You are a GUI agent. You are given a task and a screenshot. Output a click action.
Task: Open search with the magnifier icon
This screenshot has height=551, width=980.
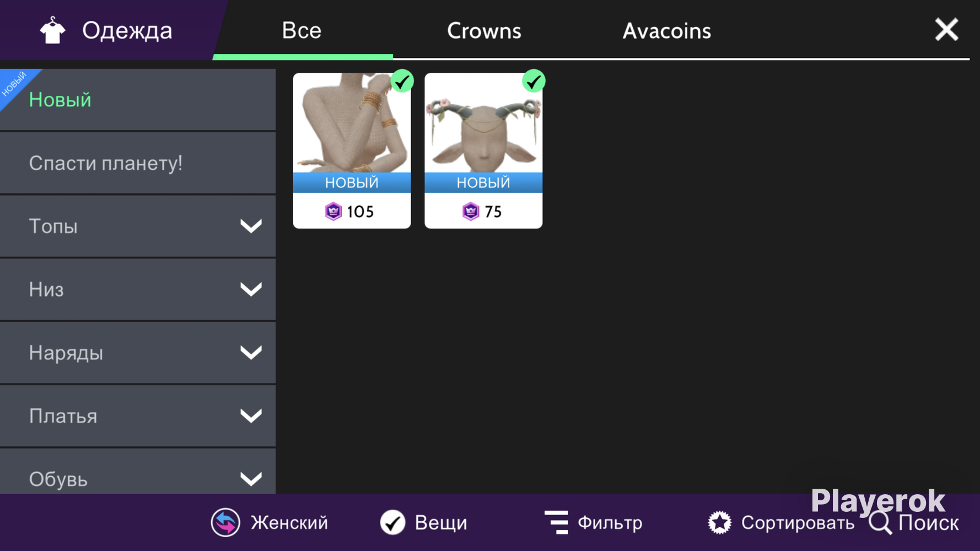pyautogui.click(x=880, y=523)
